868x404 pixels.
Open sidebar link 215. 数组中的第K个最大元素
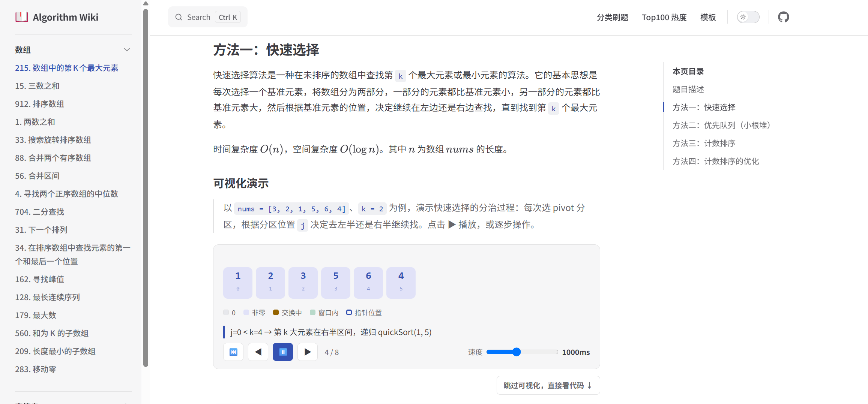click(x=67, y=68)
